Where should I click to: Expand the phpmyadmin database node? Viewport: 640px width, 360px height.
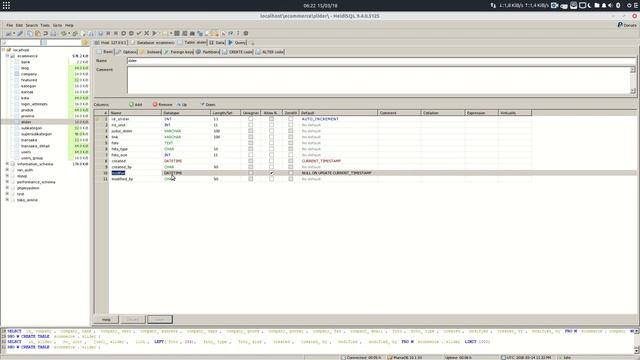pyautogui.click(x=7, y=188)
